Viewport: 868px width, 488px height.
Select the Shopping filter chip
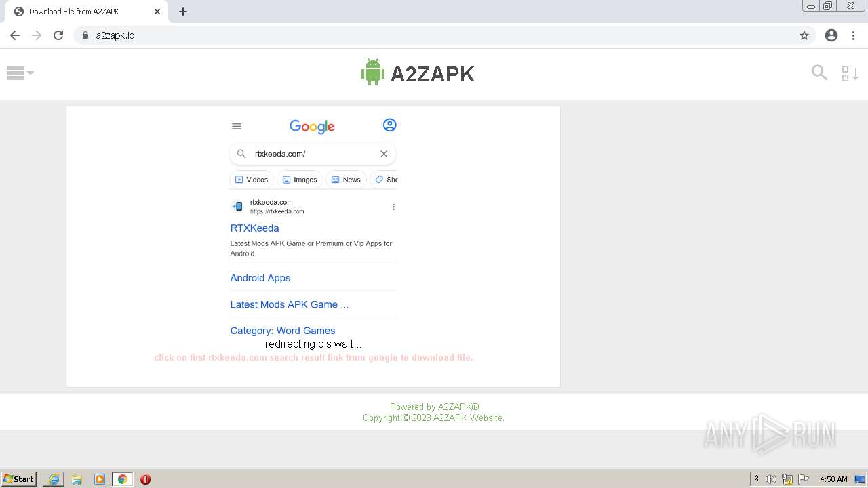click(x=385, y=180)
